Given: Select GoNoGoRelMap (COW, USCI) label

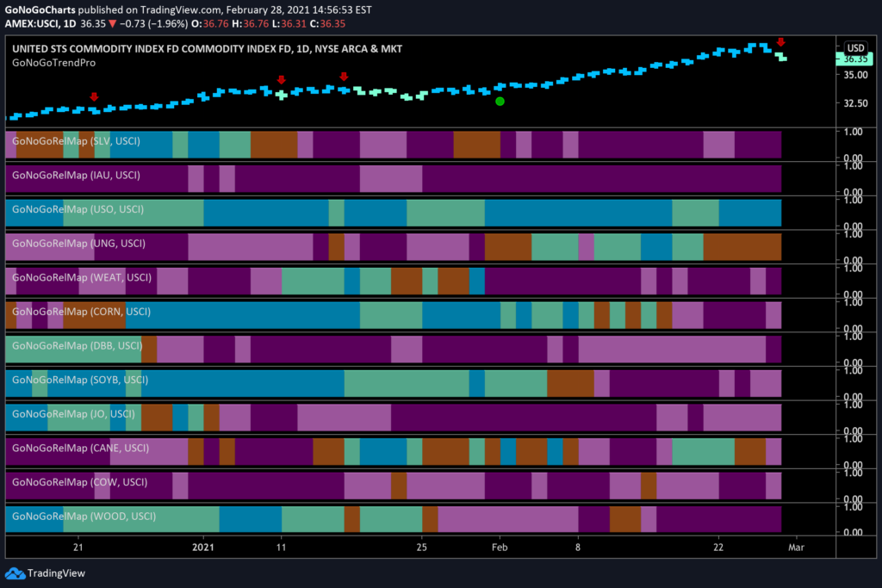Looking at the screenshot, I should (x=79, y=482).
